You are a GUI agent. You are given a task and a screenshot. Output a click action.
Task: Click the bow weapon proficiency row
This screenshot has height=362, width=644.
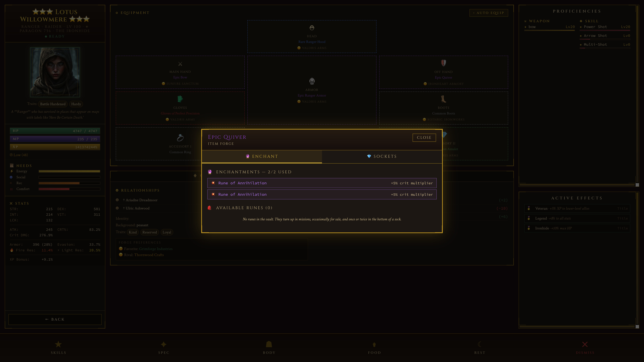(x=549, y=27)
